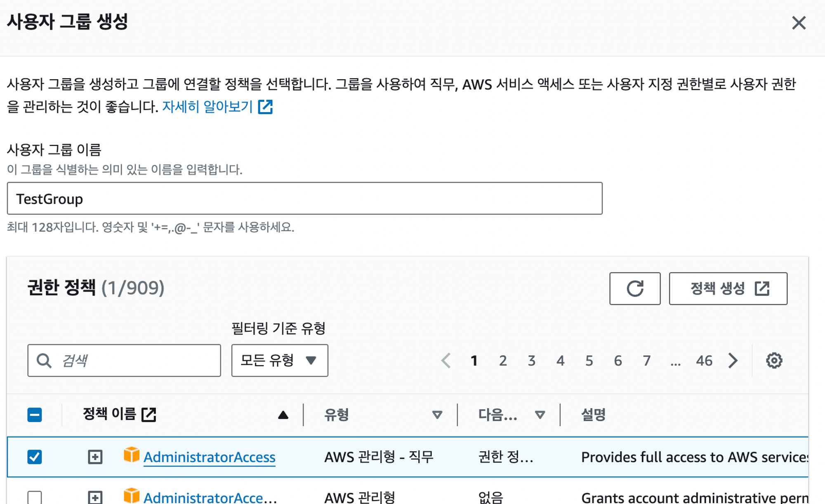Click the refresh policies icon button
825x504 pixels.
[x=634, y=288]
